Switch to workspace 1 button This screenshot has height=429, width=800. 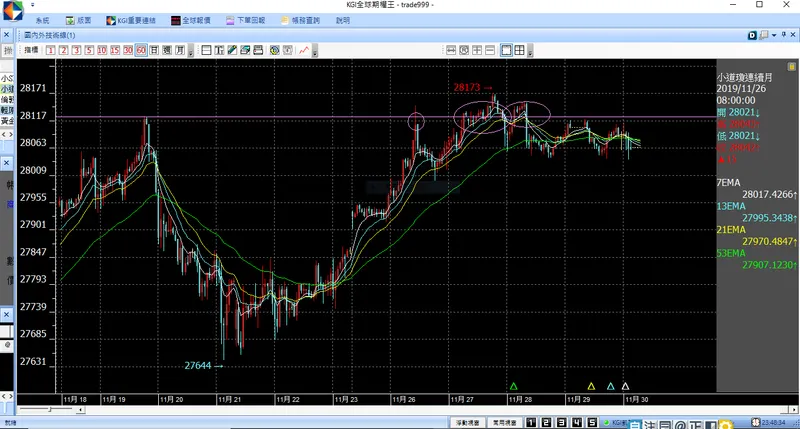tap(531, 422)
